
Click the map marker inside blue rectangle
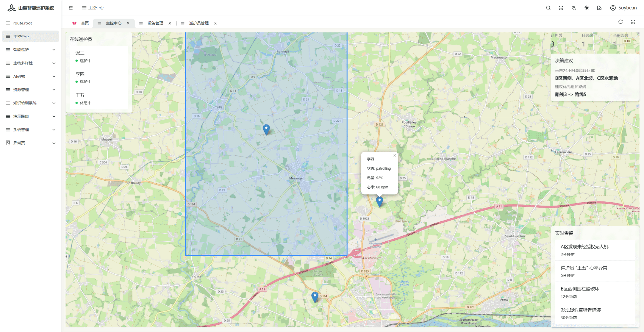point(266,129)
